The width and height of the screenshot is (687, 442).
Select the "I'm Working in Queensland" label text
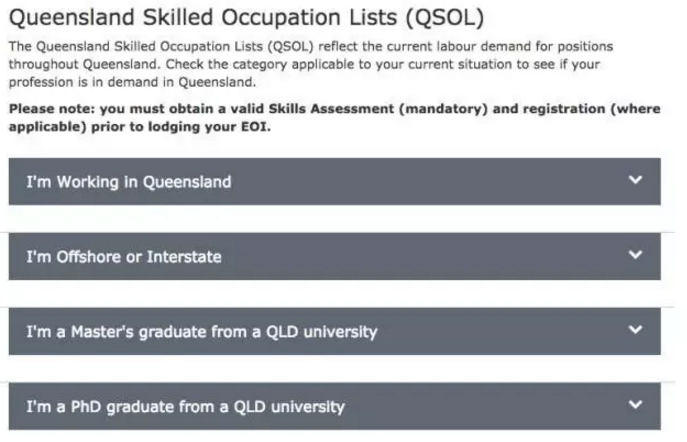(129, 182)
